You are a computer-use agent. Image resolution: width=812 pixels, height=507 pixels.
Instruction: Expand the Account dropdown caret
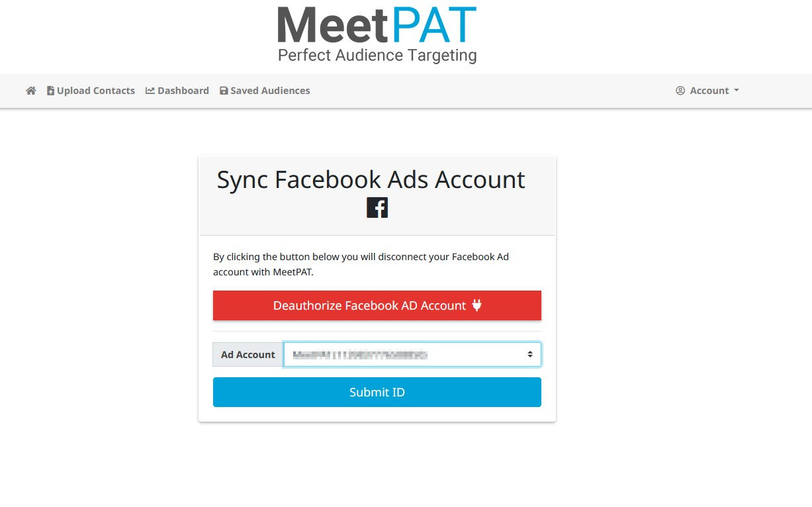point(737,91)
